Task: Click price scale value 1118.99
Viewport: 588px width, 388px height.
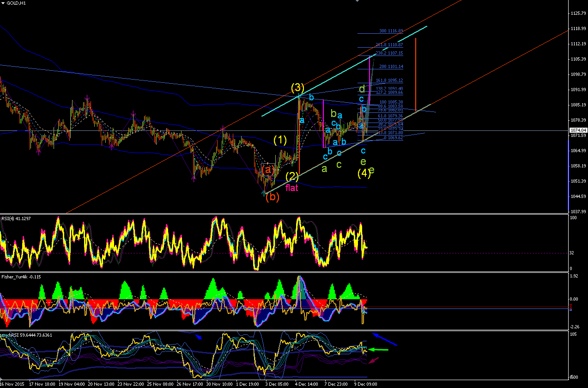Action: click(578, 29)
